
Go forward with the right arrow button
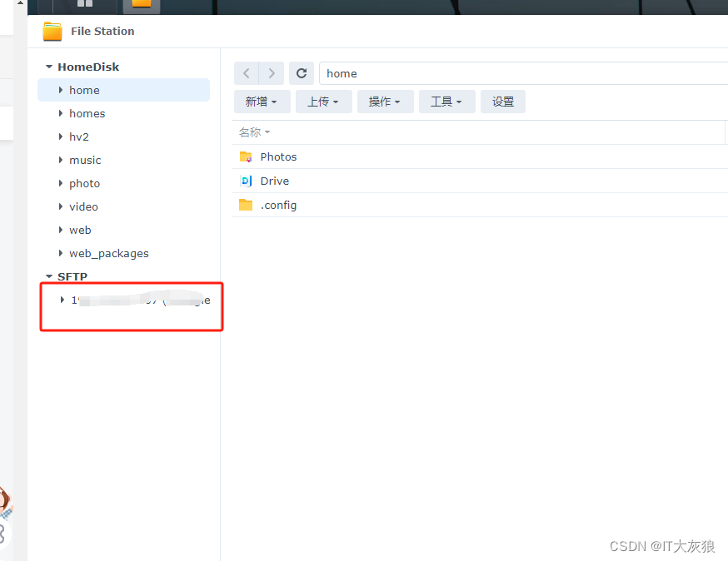(x=272, y=73)
